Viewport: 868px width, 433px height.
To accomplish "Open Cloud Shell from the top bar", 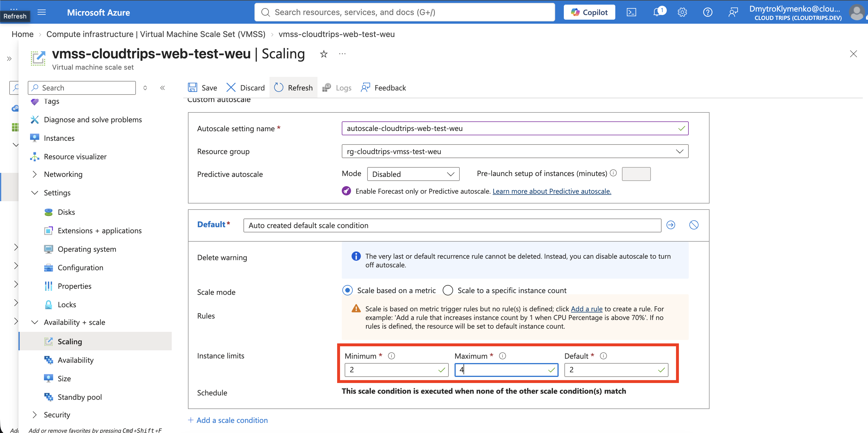I will pyautogui.click(x=631, y=12).
